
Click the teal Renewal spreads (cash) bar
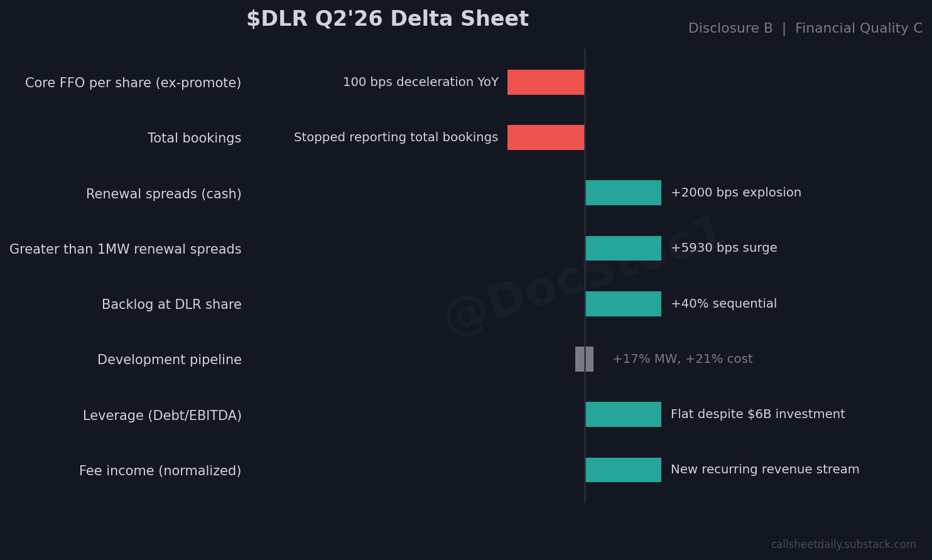(623, 193)
